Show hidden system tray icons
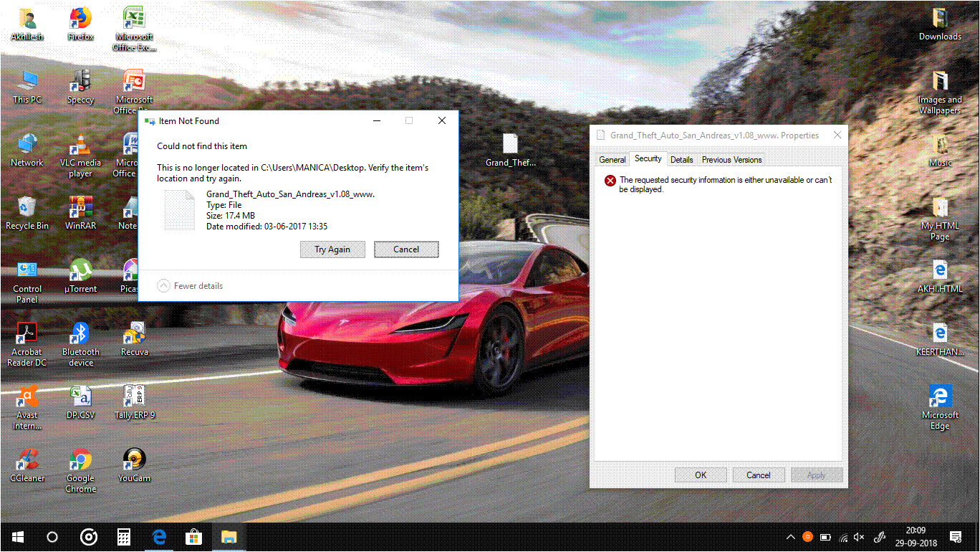 pos(790,537)
